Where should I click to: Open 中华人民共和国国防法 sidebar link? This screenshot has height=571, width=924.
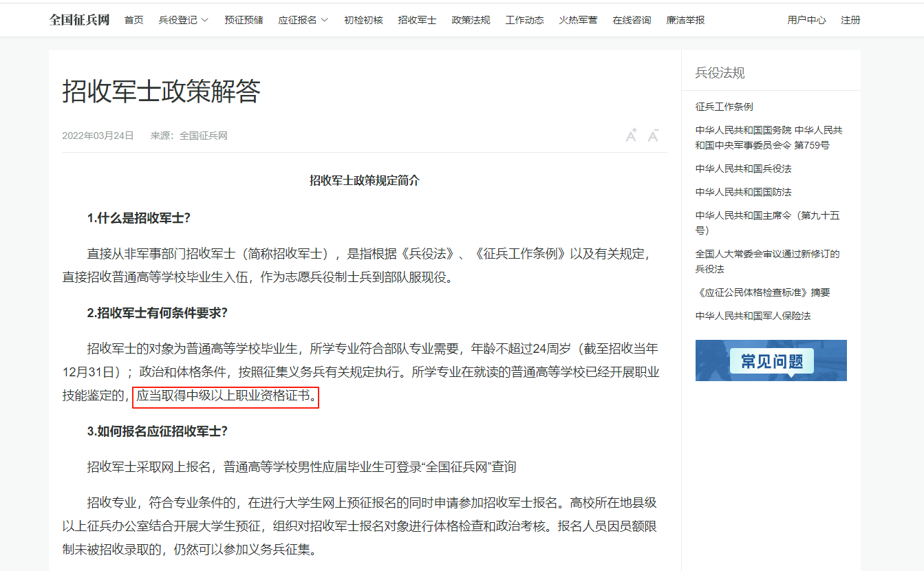tap(743, 192)
